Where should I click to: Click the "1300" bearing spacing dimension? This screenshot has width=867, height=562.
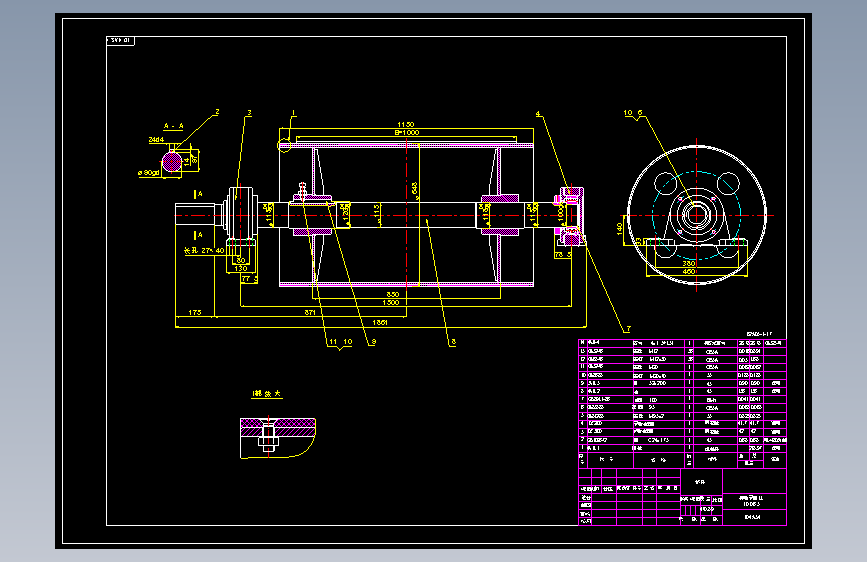coord(390,303)
